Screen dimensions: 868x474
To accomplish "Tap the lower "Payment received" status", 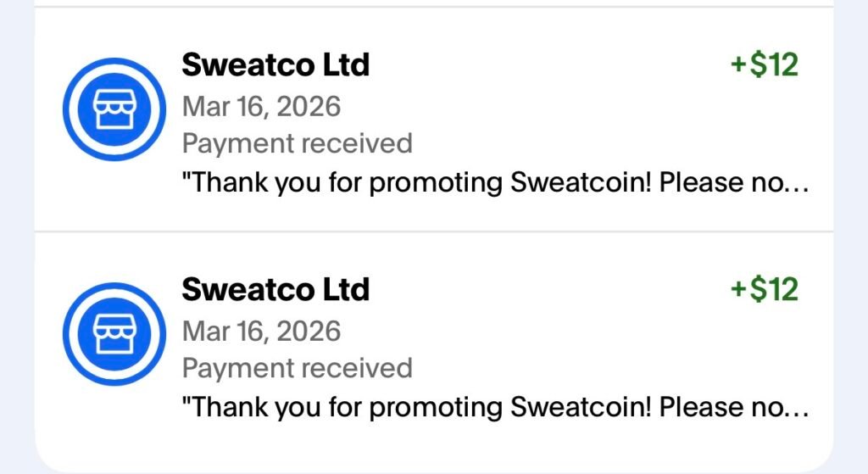I will coord(297,368).
